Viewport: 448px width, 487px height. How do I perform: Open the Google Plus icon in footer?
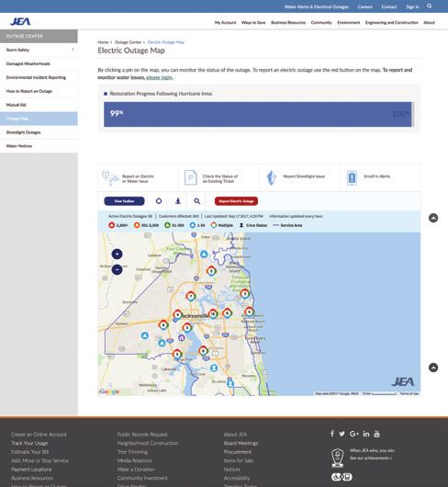click(x=354, y=434)
